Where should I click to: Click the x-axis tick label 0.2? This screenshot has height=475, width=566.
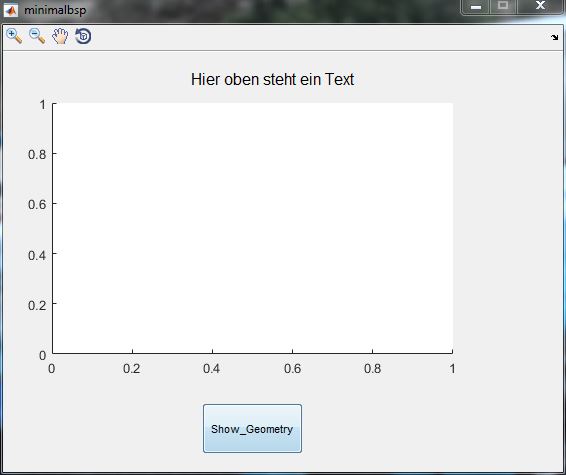132,369
